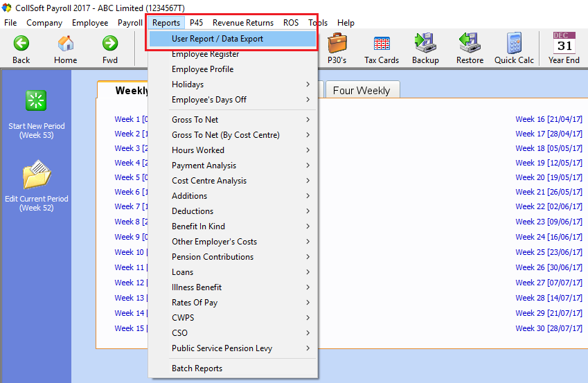Click the green Fwd arrow icon
The image size is (588, 383).
(110, 44)
